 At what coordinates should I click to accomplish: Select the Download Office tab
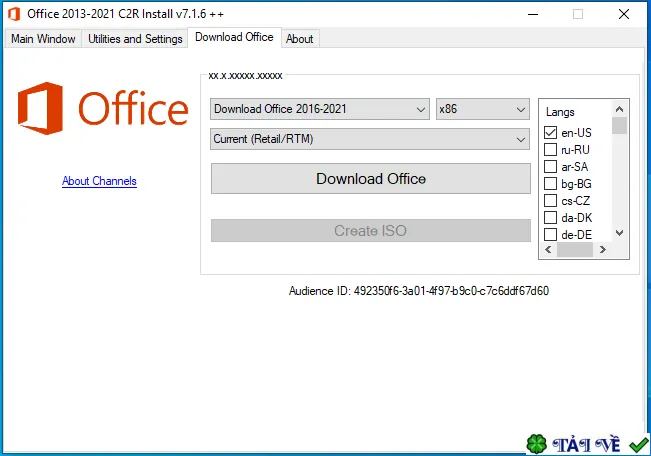(234, 37)
